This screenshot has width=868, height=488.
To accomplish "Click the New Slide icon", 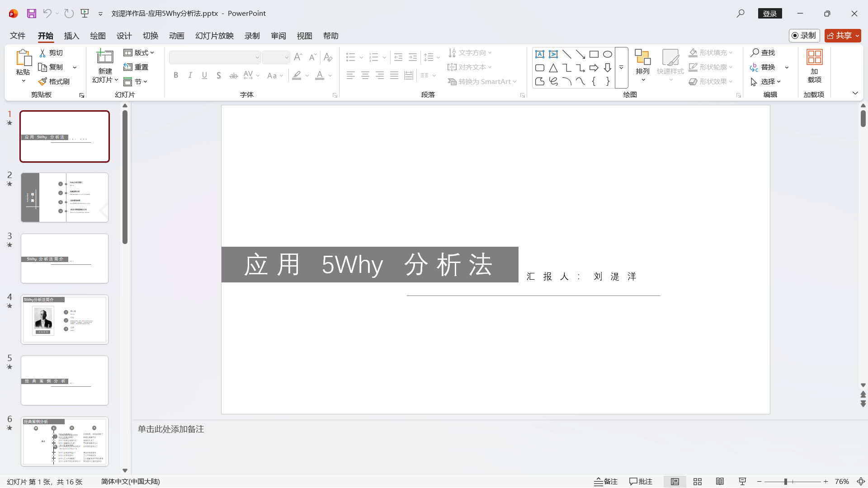I will [x=105, y=57].
